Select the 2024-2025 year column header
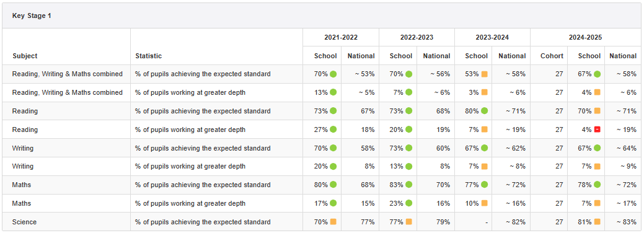The height and width of the screenshot is (233, 644). pyautogui.click(x=585, y=37)
